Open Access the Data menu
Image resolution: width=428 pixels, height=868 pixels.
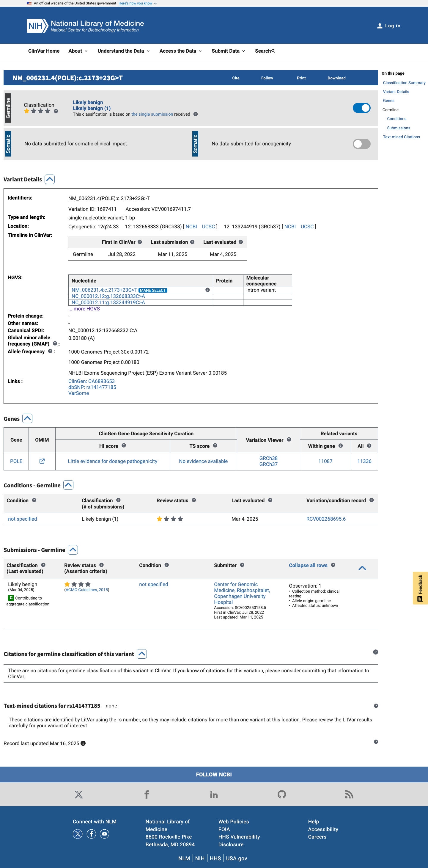(x=180, y=51)
